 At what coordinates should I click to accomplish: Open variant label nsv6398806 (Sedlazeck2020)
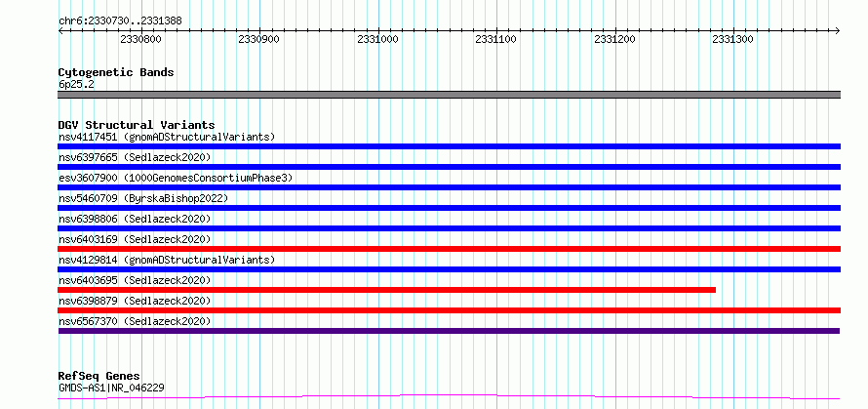[x=135, y=219]
